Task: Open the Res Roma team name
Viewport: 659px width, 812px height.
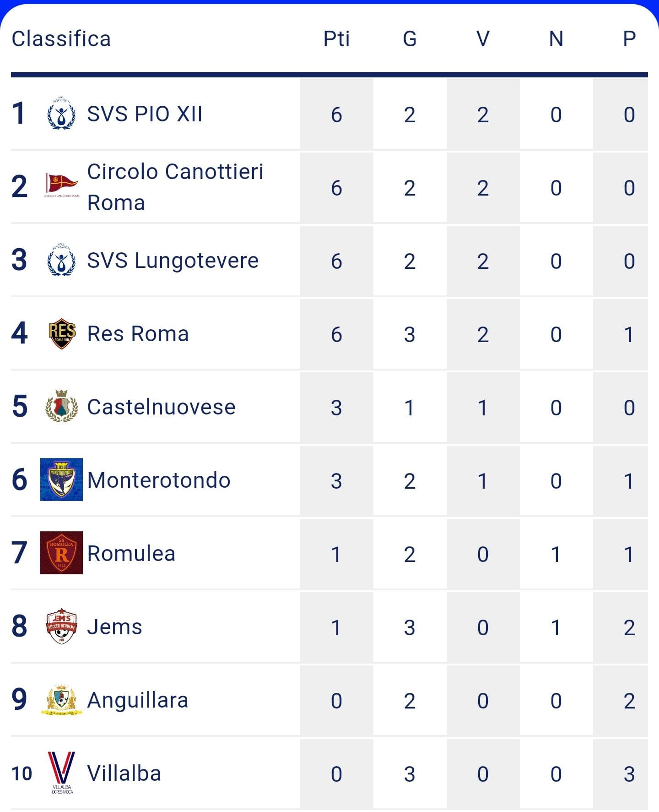Action: click(x=138, y=334)
